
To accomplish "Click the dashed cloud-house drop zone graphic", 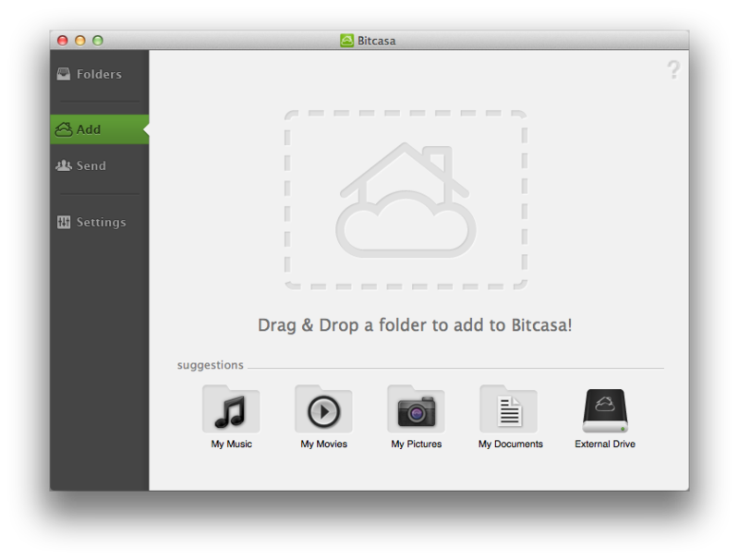I will point(406,197).
